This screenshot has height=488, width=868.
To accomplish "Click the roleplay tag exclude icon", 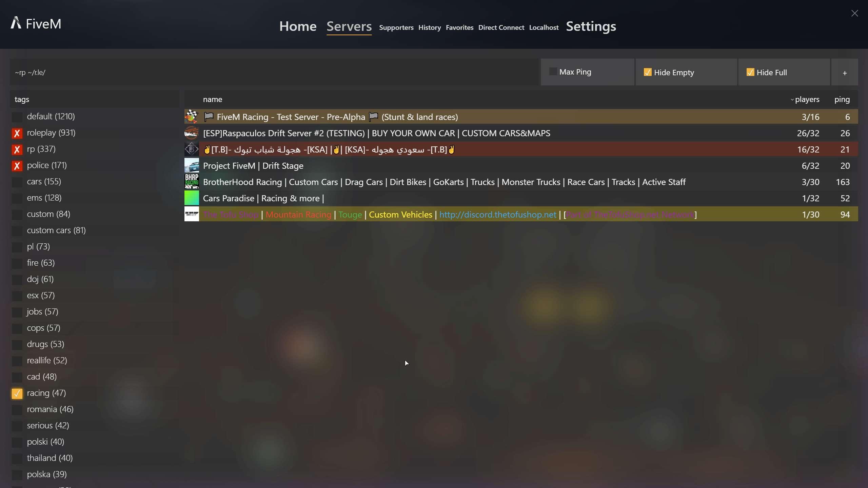I will pos(17,132).
